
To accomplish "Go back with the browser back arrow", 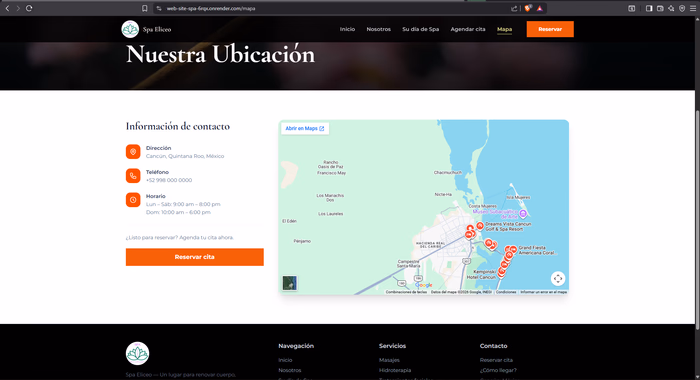I will (7, 8).
